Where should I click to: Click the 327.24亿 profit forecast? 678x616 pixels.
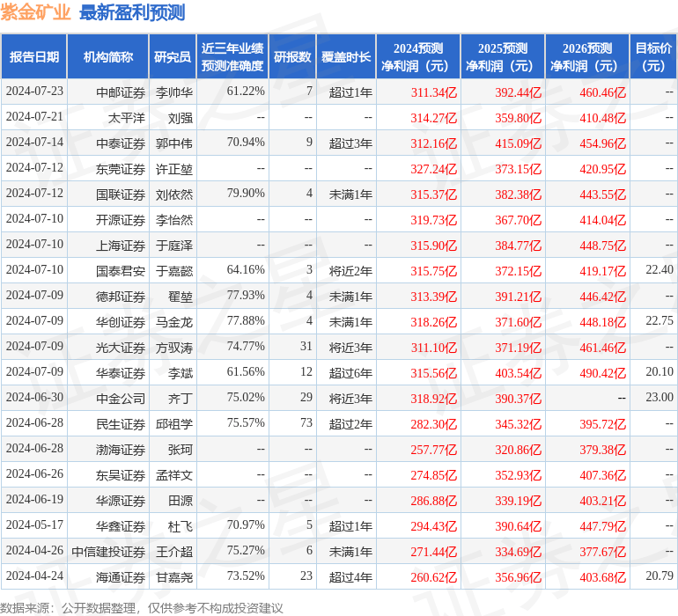[x=434, y=169]
